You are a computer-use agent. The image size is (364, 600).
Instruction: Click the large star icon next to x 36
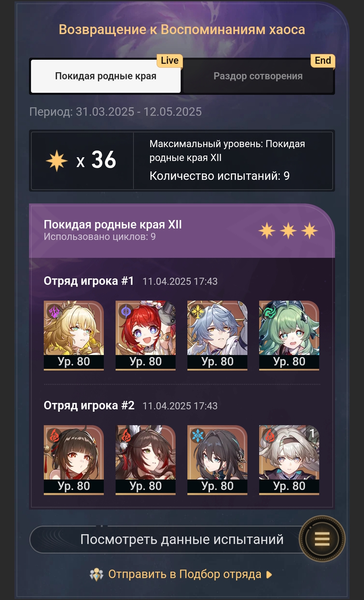[x=57, y=160]
